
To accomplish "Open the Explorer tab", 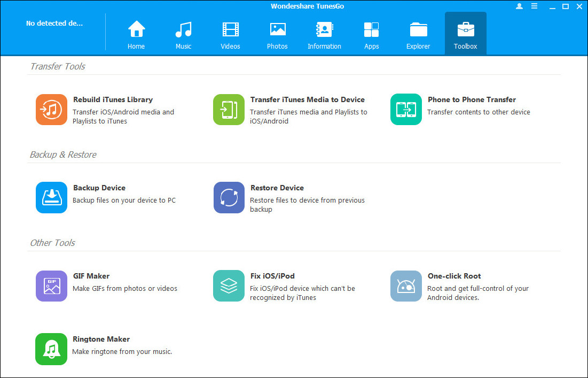I will pyautogui.click(x=418, y=35).
